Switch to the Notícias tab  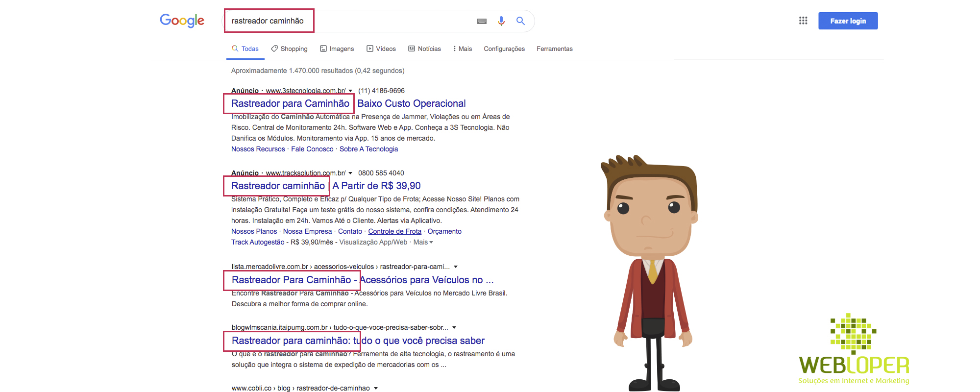[424, 49]
